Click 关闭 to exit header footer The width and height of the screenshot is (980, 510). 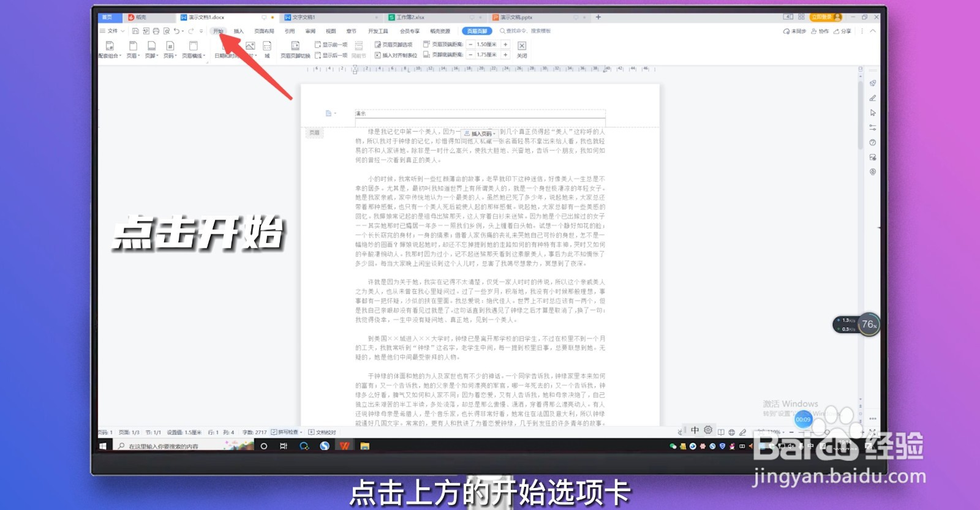(522, 50)
